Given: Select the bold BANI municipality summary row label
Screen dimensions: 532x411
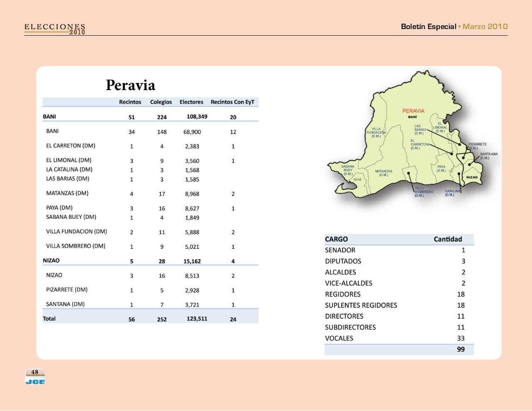Looking at the screenshot, I should click(x=49, y=117).
